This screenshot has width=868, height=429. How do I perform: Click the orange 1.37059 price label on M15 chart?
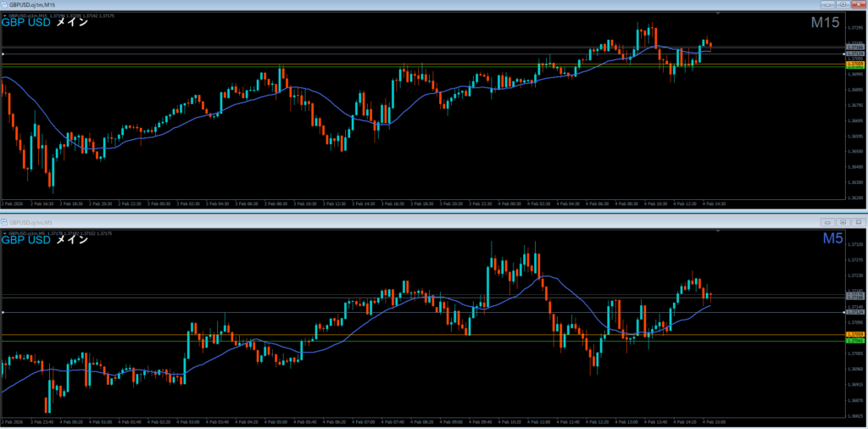[855, 64]
